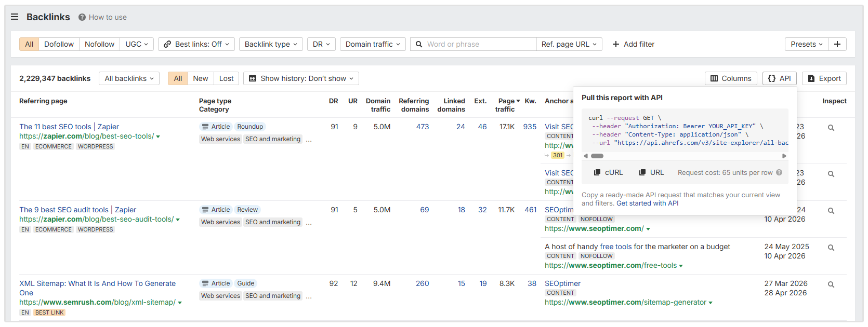Image resolution: width=868 pixels, height=327 pixels.
Task: Click referring domains value 260
Action: [x=423, y=283]
